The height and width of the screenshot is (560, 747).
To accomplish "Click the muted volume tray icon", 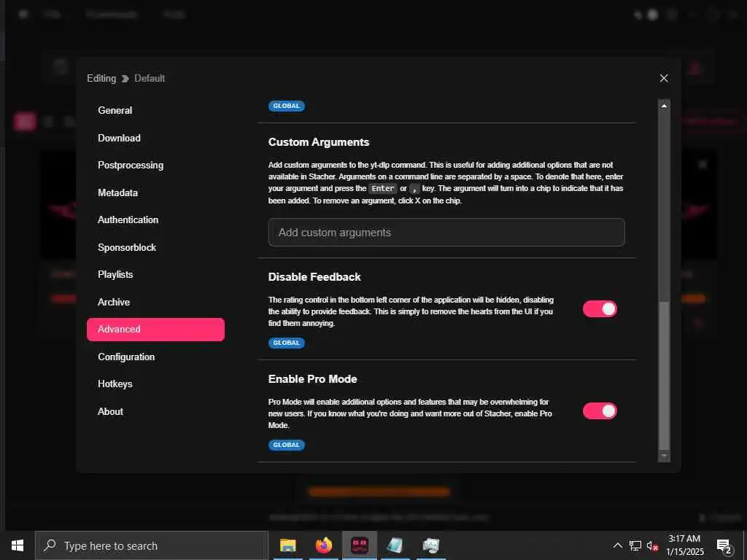I will [x=652, y=545].
